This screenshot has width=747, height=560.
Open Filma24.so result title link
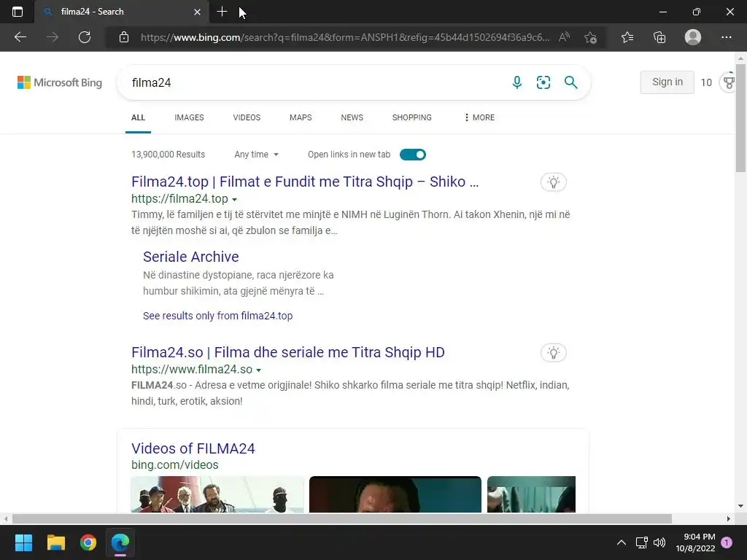(287, 352)
